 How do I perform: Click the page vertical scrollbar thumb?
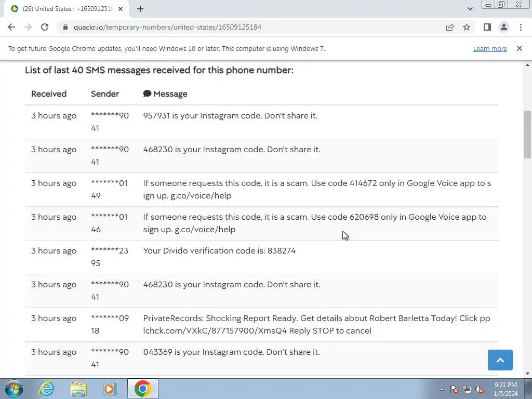point(527,135)
